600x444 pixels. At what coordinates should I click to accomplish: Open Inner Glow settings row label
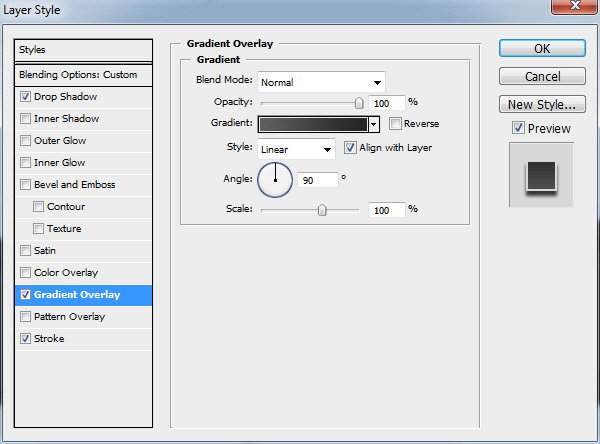click(x=59, y=163)
